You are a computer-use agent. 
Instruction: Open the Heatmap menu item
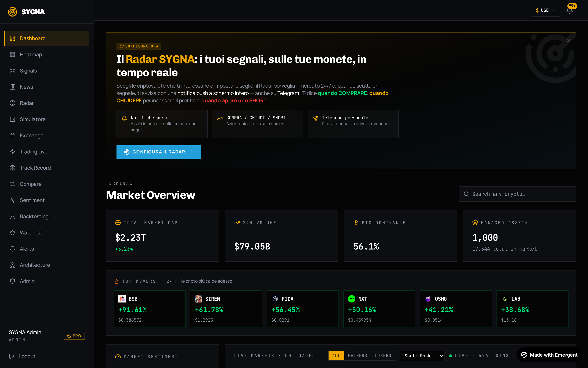47,54
